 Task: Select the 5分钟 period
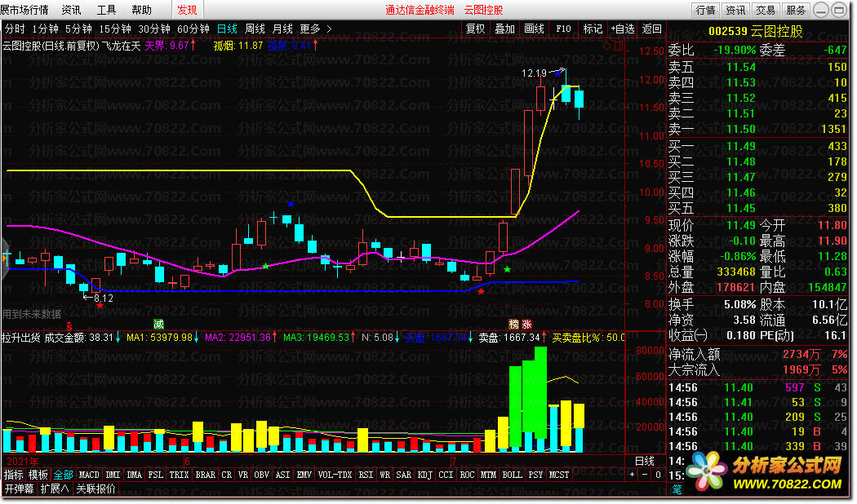pyautogui.click(x=78, y=29)
